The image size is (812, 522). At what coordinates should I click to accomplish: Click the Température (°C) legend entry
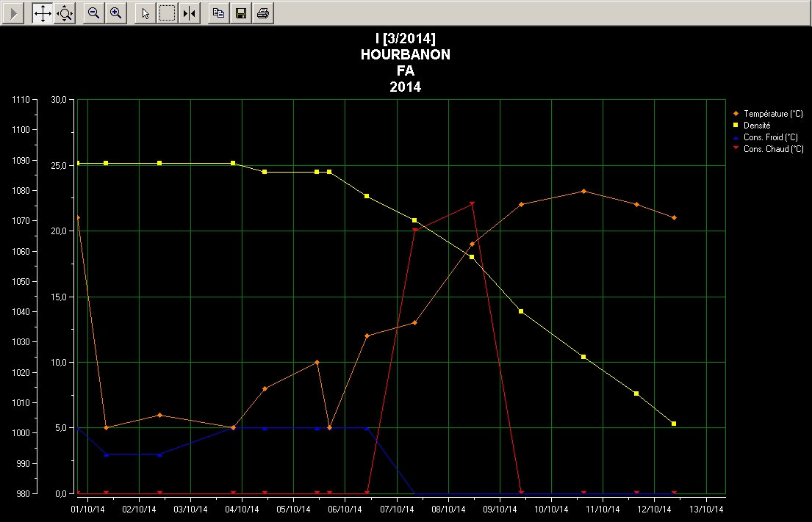pyautogui.click(x=772, y=114)
